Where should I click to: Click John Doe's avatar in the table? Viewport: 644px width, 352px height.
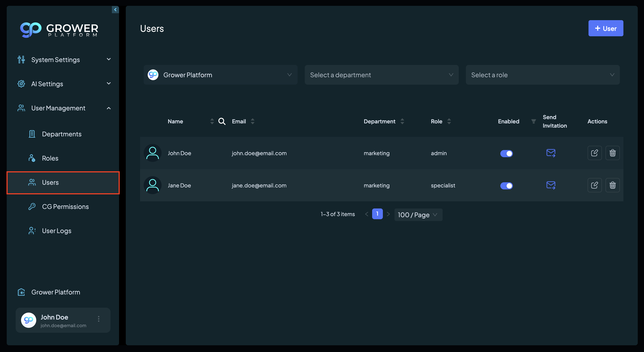click(153, 153)
